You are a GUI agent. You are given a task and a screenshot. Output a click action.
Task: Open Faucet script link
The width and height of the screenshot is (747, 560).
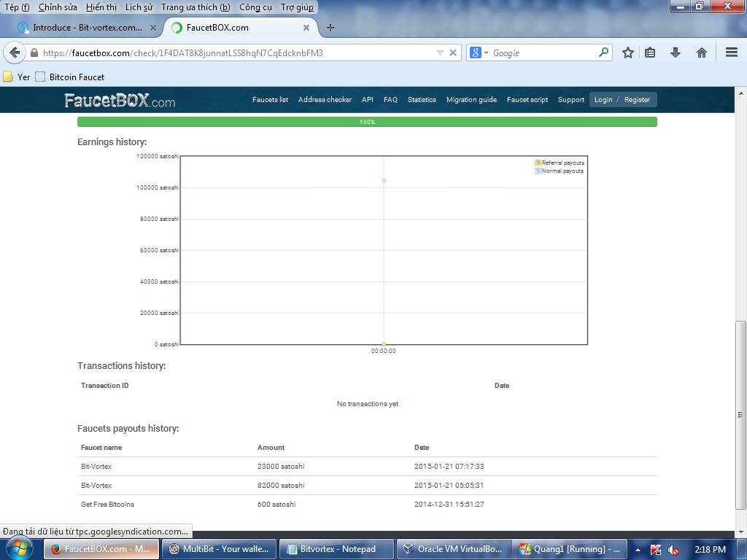[527, 99]
